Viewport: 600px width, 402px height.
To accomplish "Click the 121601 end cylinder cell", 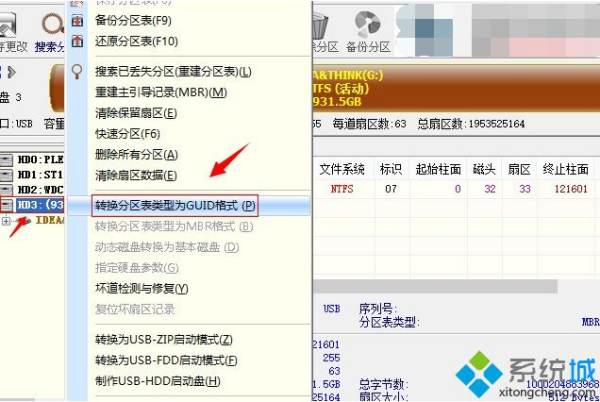I will pyautogui.click(x=571, y=189).
